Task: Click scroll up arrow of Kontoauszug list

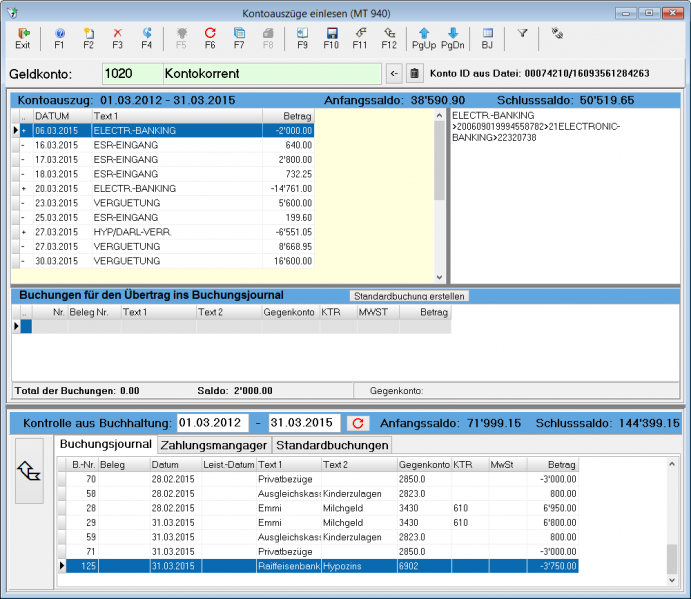Action: tap(439, 115)
